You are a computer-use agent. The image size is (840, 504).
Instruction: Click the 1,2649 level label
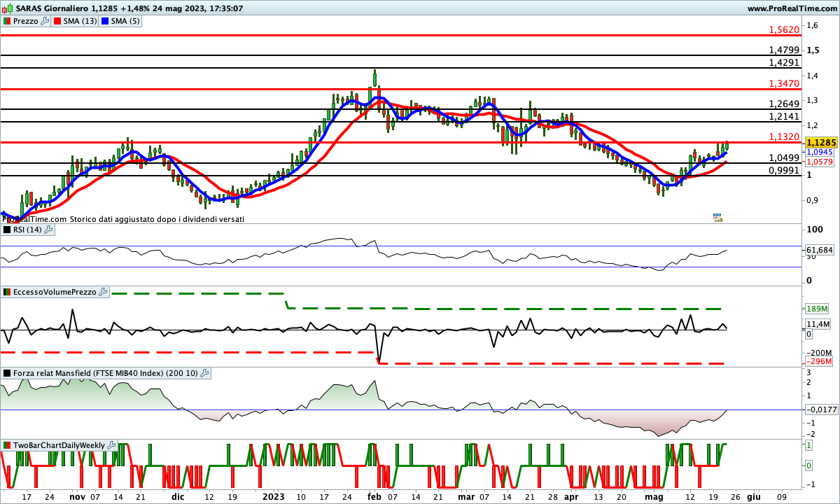pos(784,104)
